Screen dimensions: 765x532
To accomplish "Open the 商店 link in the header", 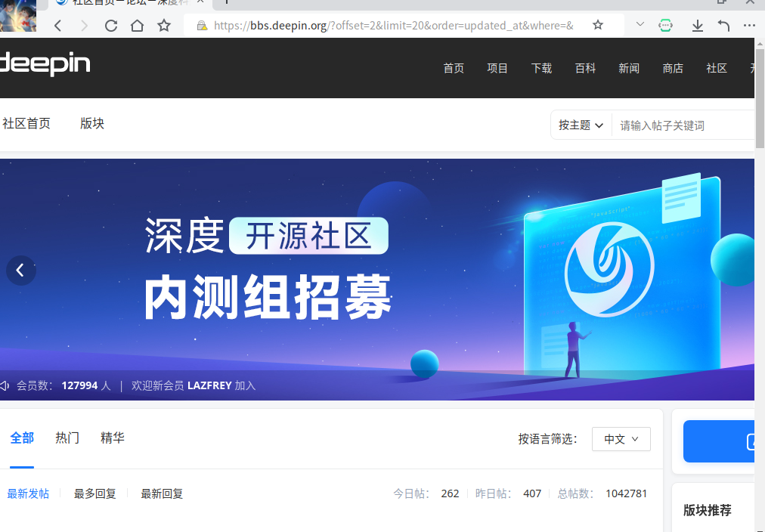I will (x=673, y=68).
